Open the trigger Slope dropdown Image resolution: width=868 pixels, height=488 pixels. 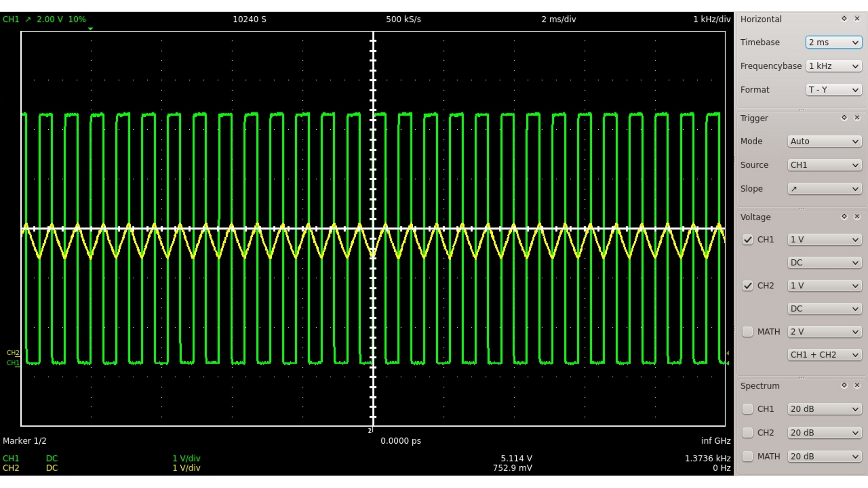click(824, 188)
